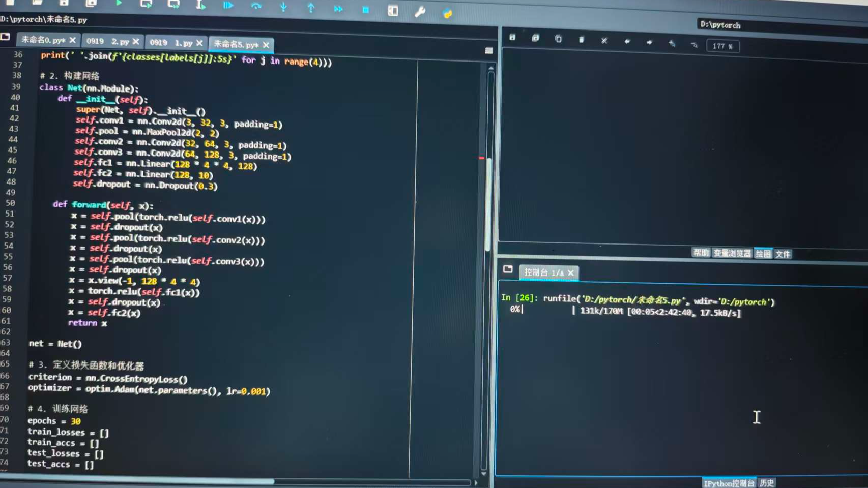The width and height of the screenshot is (868, 488).
Task: Save the plot in the Plots pane
Action: click(512, 37)
